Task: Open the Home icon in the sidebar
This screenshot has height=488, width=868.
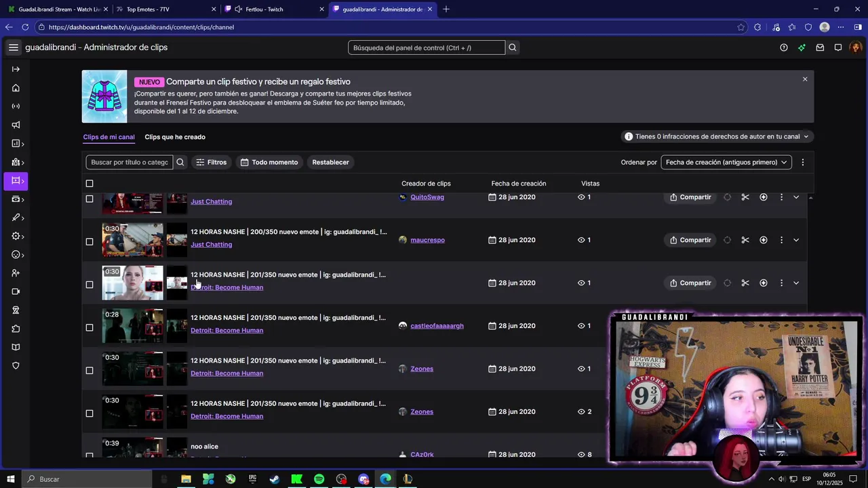Action: pos(16,87)
